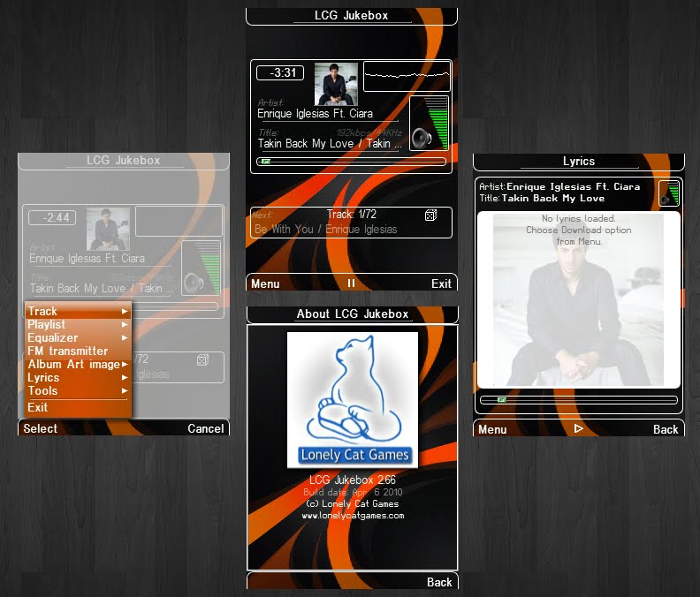Image resolution: width=700 pixels, height=597 pixels.
Task: Select FM transmitter menu entry
Action: (78, 351)
